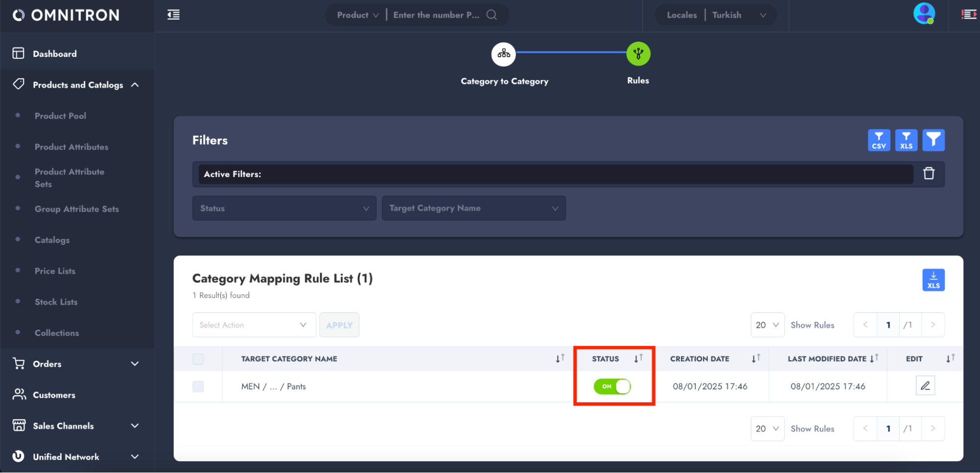
Task: Click the product number search field
Action: pos(436,15)
